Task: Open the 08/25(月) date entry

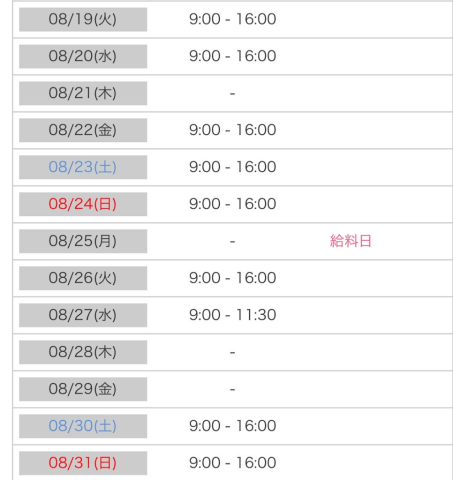Action: click(x=83, y=241)
